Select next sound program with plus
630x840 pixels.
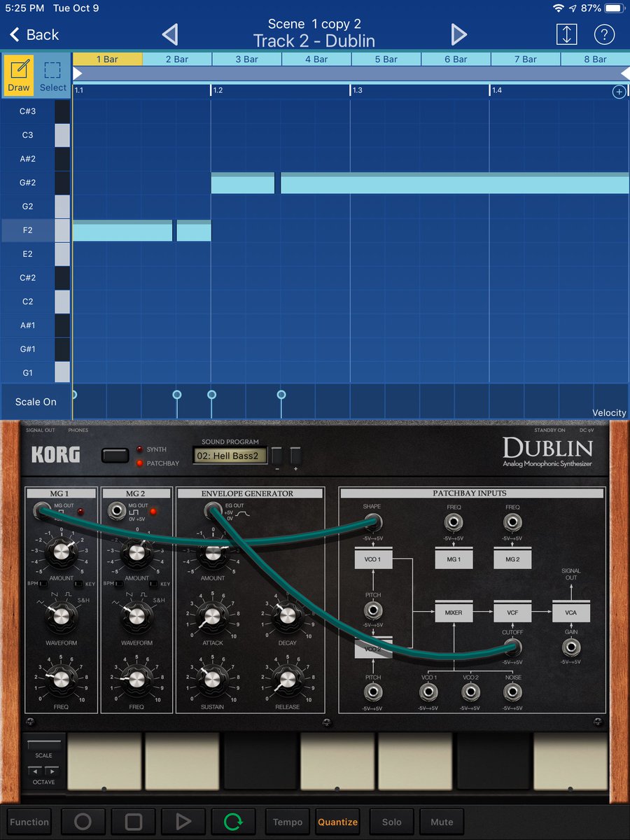(x=295, y=456)
